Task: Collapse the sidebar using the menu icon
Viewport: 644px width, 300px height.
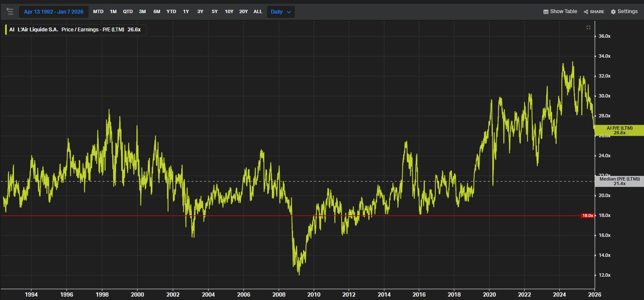Action: coord(9,11)
